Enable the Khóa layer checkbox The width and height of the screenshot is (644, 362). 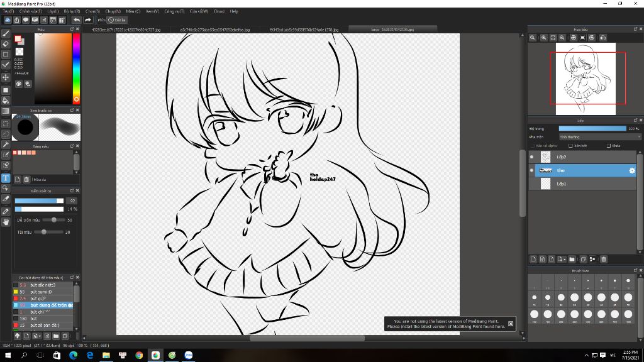pyautogui.click(x=609, y=146)
